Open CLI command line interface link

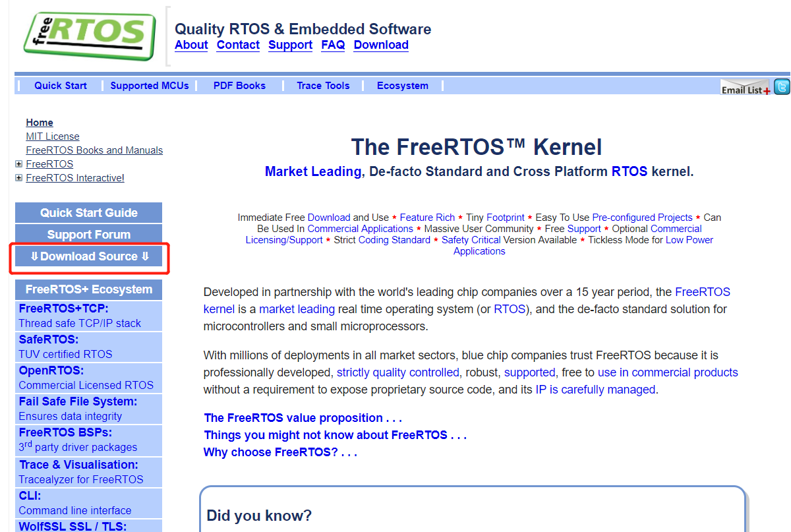88,503
